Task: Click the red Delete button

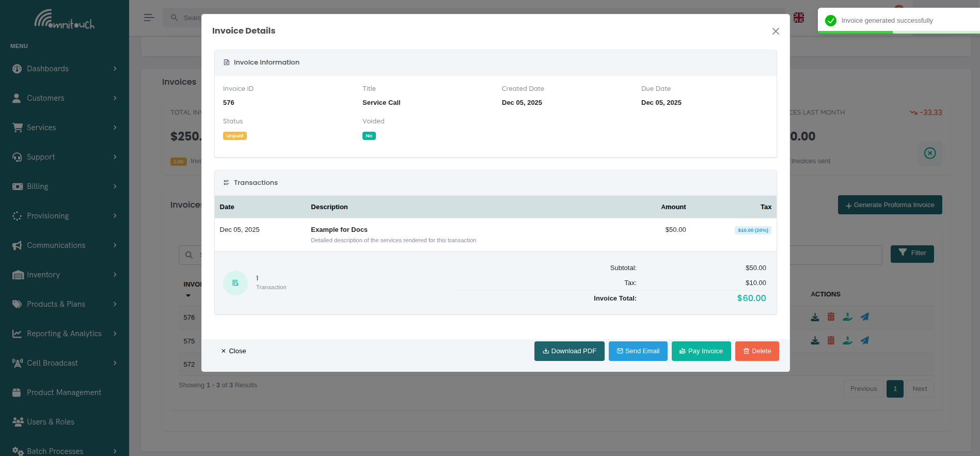Action: tap(756, 351)
